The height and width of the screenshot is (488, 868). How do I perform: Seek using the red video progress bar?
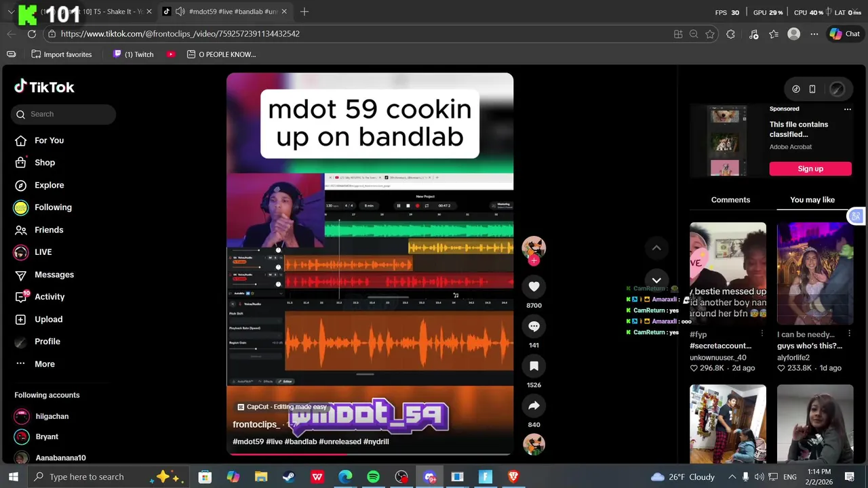click(370, 454)
